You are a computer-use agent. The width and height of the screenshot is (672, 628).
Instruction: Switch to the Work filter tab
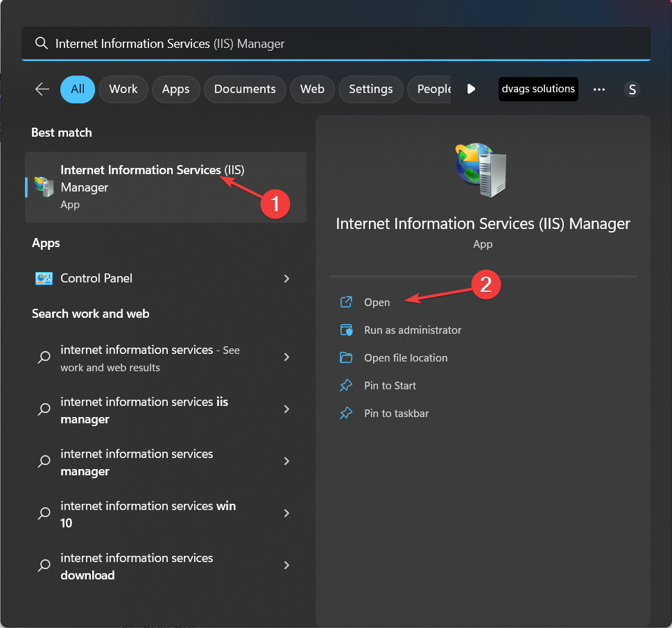[x=123, y=90]
